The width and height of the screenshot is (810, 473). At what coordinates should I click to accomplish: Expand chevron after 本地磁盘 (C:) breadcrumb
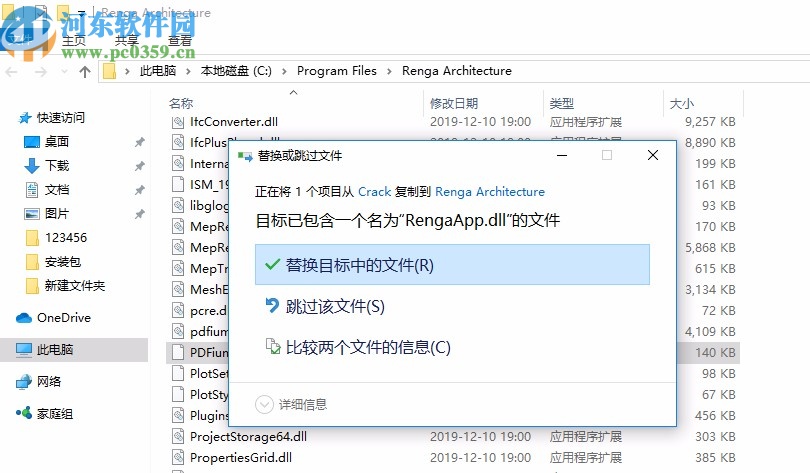284,71
